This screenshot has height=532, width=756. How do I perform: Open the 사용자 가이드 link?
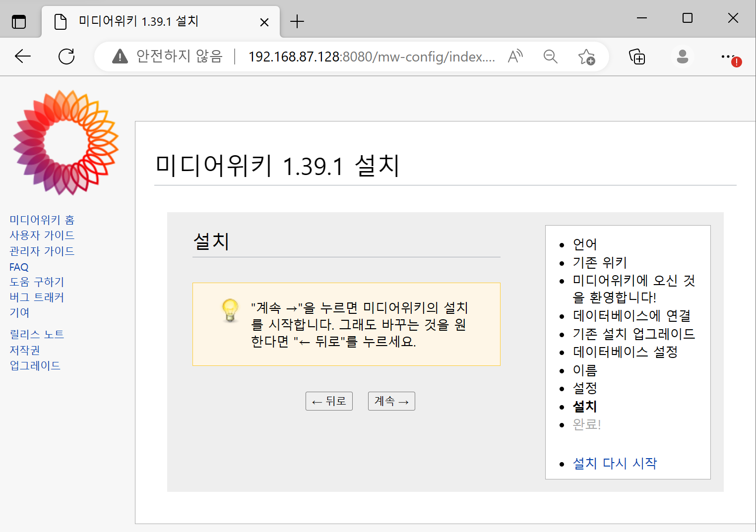click(x=42, y=235)
